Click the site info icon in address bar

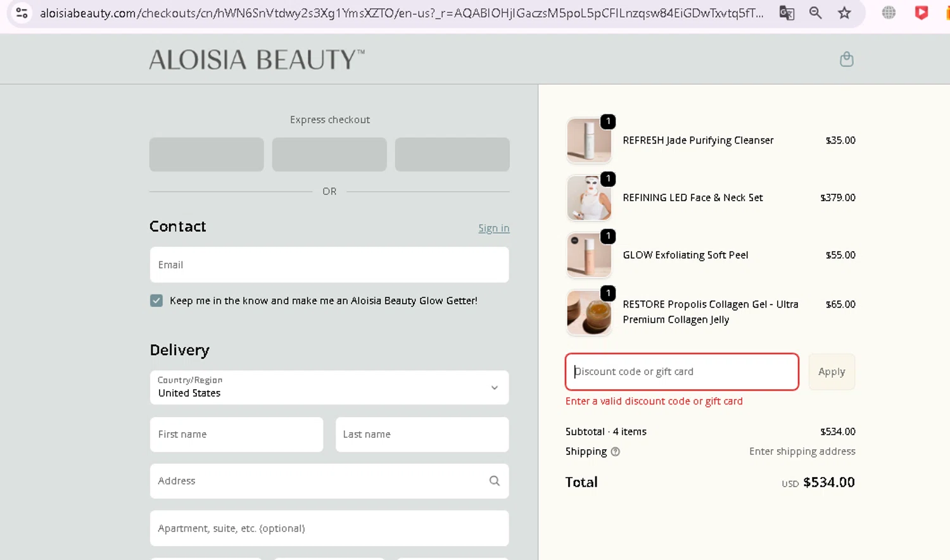tap(22, 13)
